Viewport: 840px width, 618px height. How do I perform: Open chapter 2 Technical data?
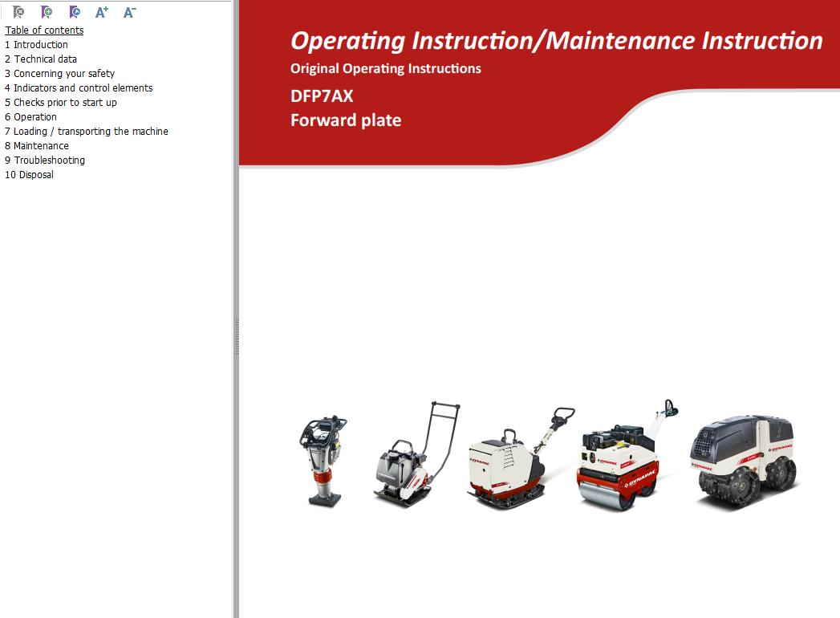(41, 59)
